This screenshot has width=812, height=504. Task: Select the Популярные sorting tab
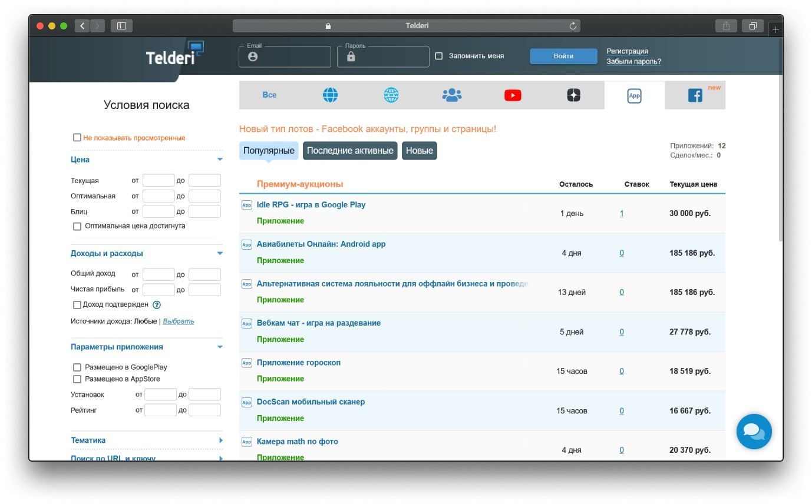(269, 151)
